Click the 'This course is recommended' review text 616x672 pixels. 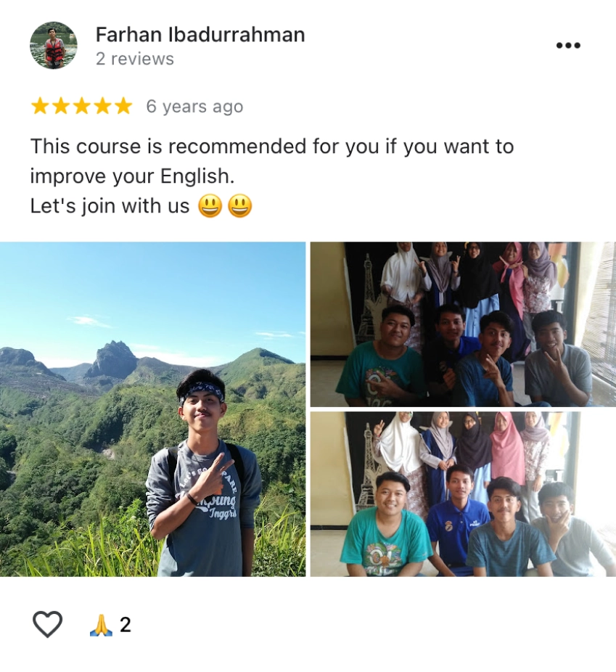point(271,161)
